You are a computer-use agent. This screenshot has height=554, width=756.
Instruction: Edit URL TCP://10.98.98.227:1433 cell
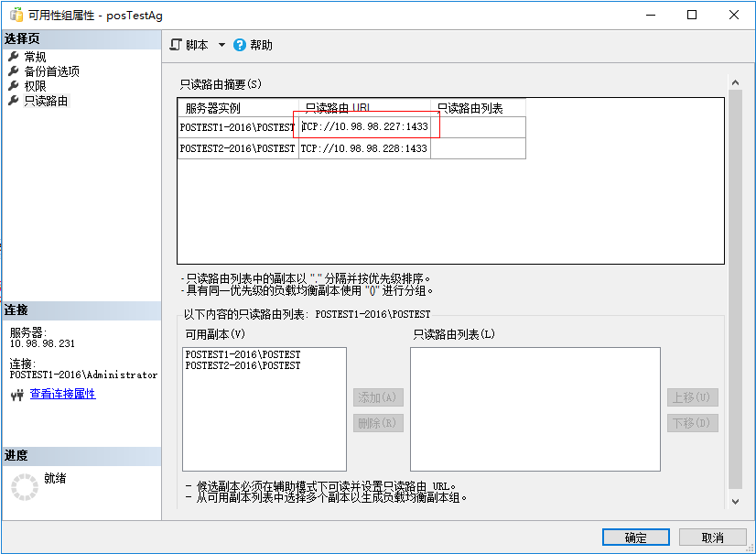pyautogui.click(x=364, y=127)
